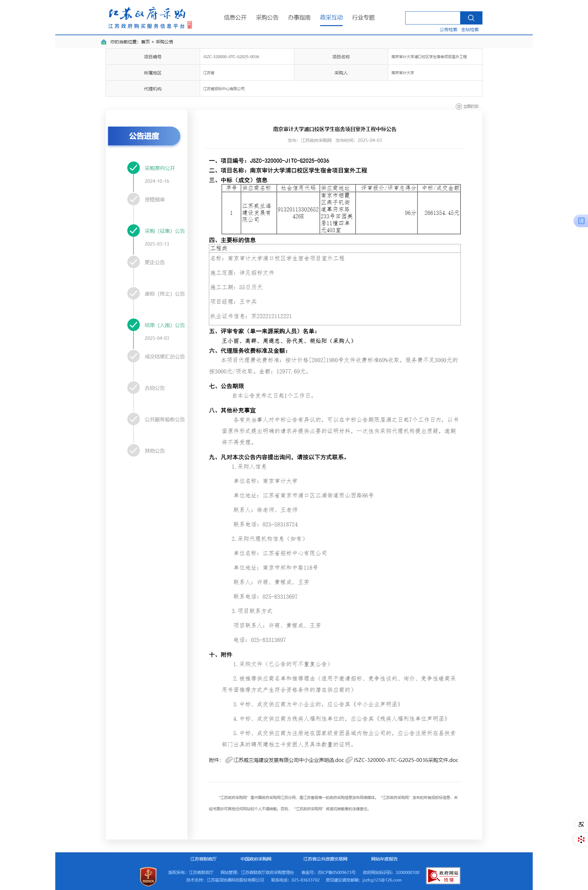
Task: Open the 采购（征集）公告 stage link
Action: pos(165,231)
